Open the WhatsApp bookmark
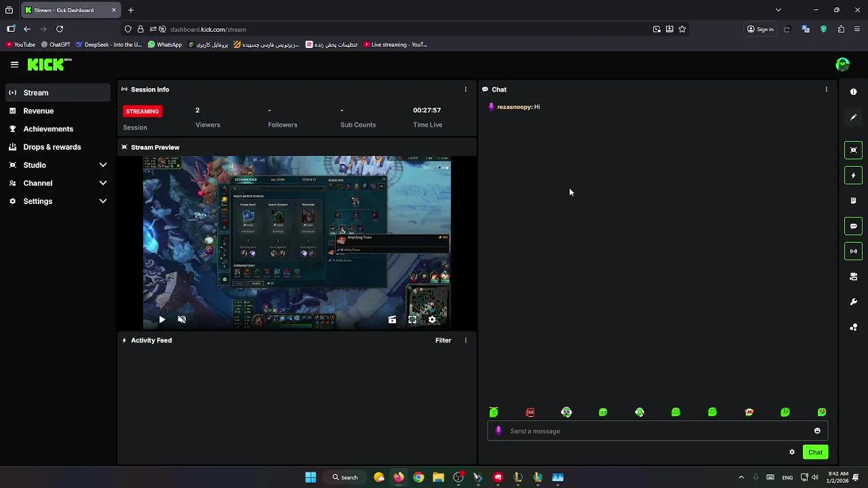Screen dimensions: 868x488 [x=165, y=45]
